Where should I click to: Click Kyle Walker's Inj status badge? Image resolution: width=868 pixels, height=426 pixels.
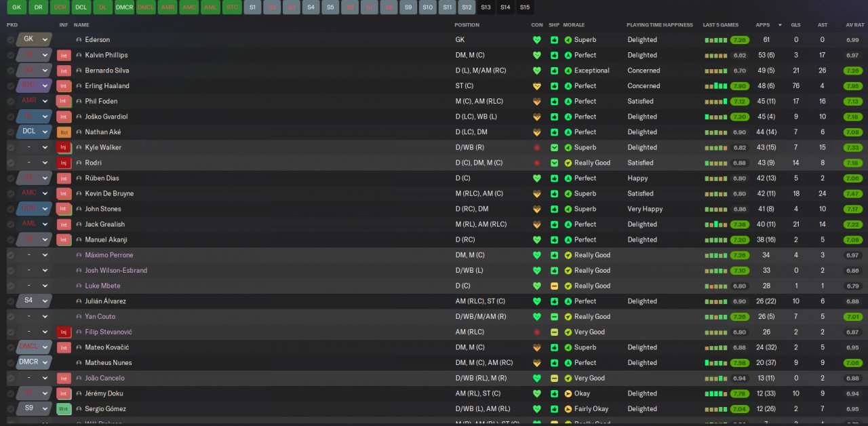pyautogui.click(x=64, y=147)
